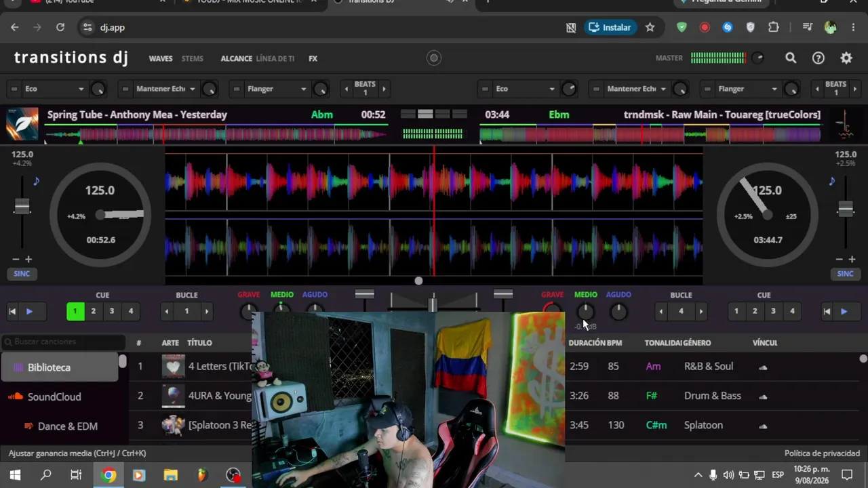Open the left deck Flanger dropdown

tap(277, 89)
